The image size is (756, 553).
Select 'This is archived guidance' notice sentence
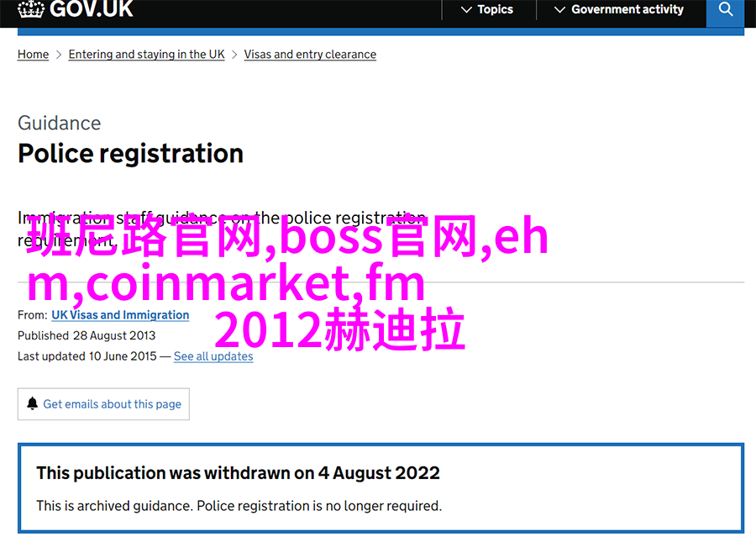(x=239, y=506)
